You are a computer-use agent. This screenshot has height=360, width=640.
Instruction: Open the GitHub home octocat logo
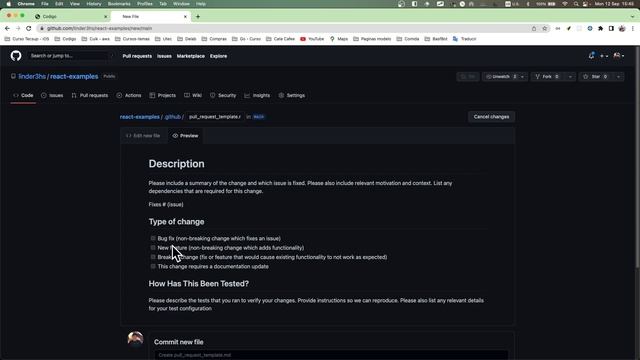pos(16,56)
